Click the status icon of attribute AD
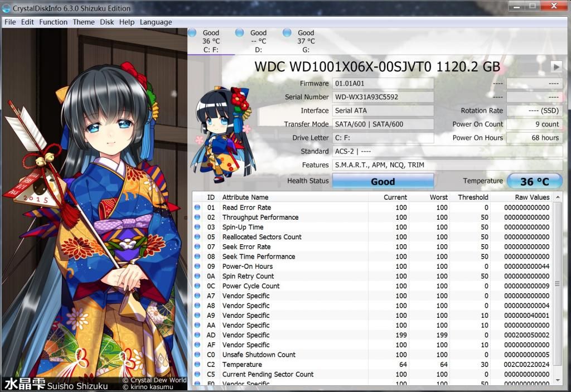The width and height of the screenshot is (571, 392). tap(197, 335)
